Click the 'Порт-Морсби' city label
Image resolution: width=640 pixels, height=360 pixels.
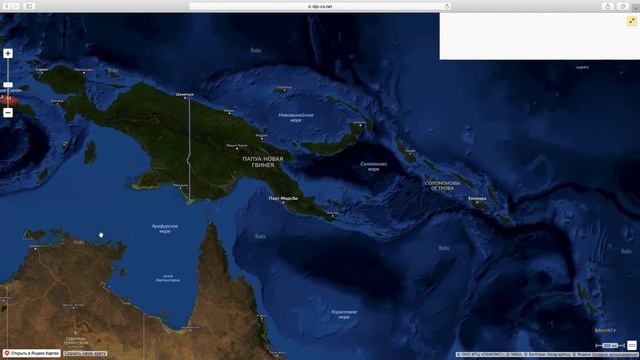pyautogui.click(x=283, y=198)
